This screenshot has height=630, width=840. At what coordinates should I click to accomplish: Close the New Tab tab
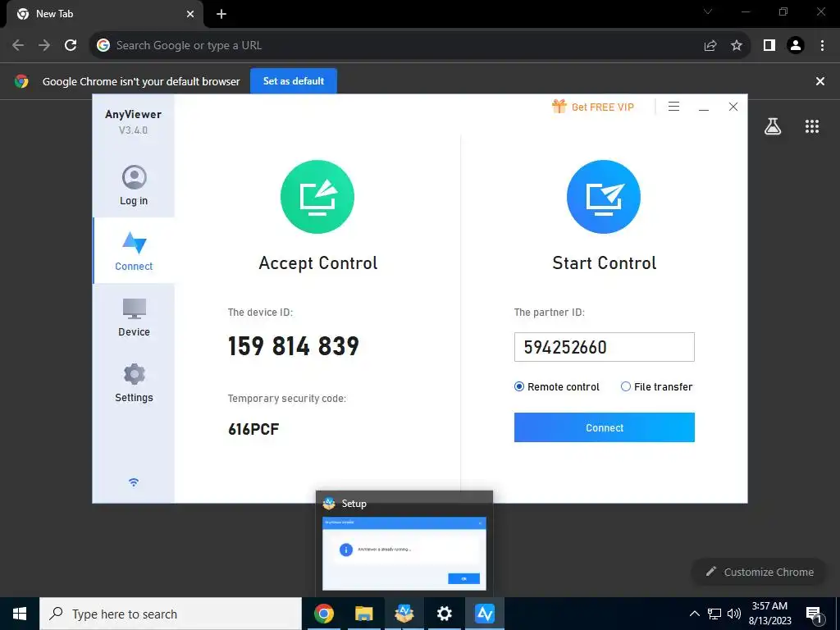click(x=190, y=14)
